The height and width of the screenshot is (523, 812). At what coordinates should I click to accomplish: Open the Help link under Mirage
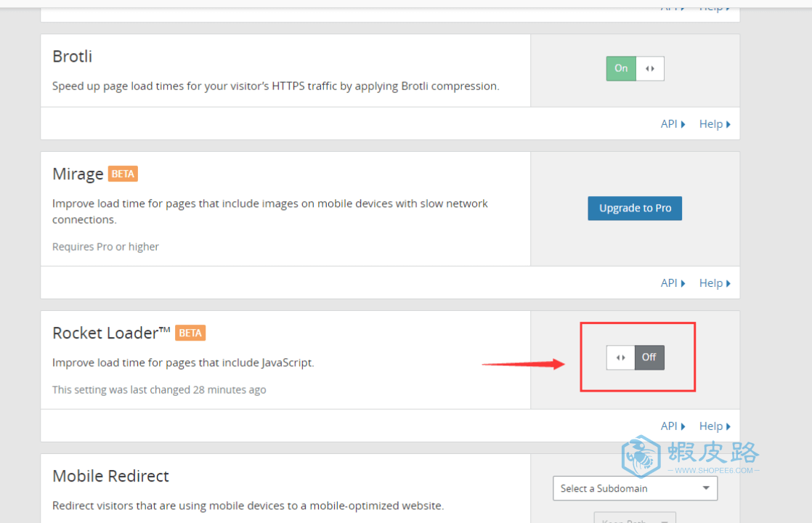[715, 283]
